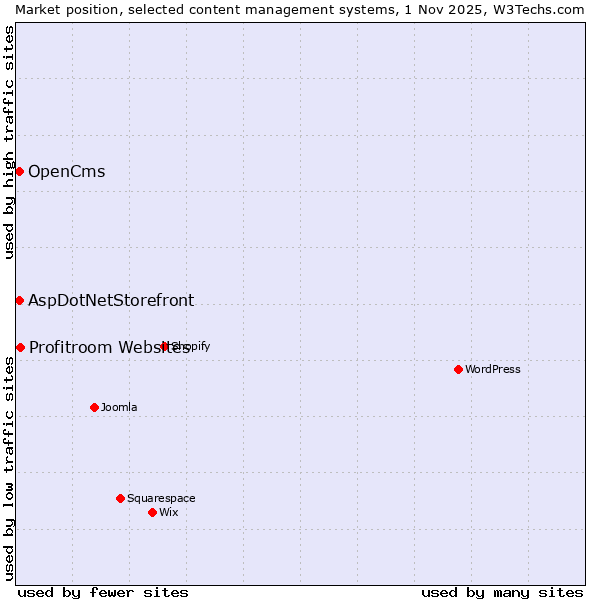
Task: Click the Shopify red diamond marker
Action: coord(165,346)
